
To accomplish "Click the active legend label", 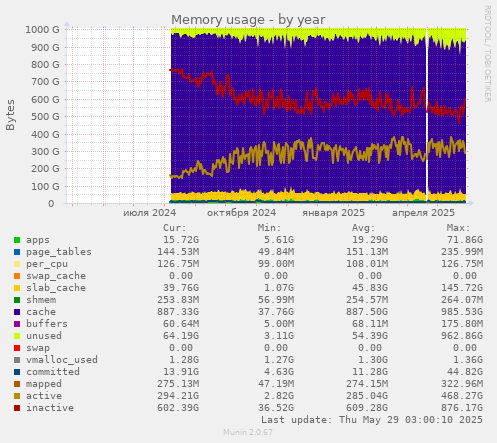I will pyautogui.click(x=44, y=396).
